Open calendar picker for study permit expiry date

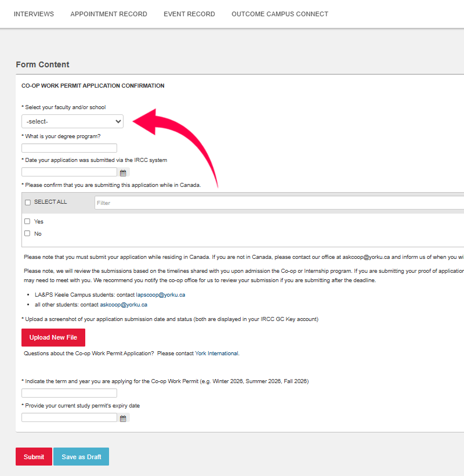click(123, 419)
